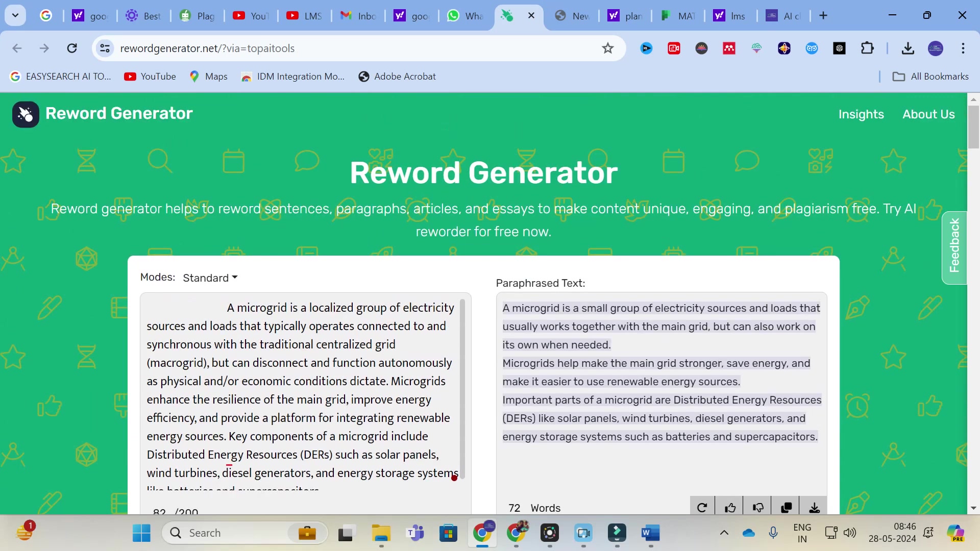Click the page vertical scrollbar thumb
The height and width of the screenshot is (551, 980).
point(973,127)
